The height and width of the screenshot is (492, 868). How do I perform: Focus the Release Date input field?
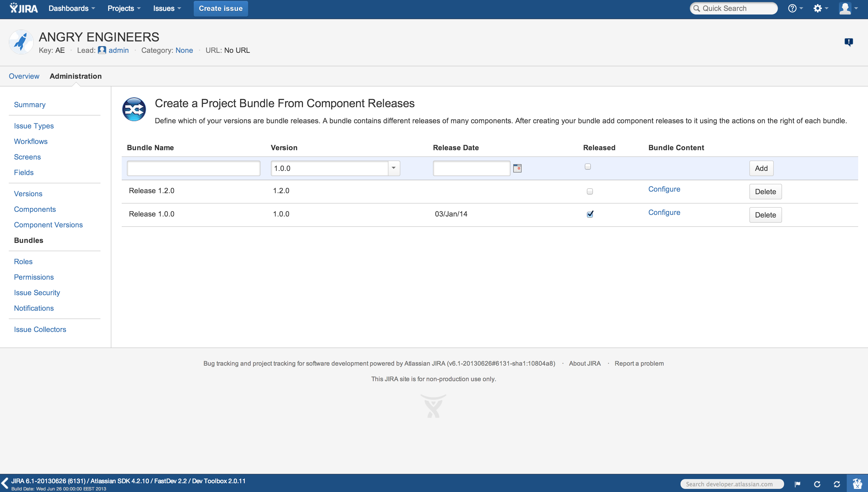471,168
